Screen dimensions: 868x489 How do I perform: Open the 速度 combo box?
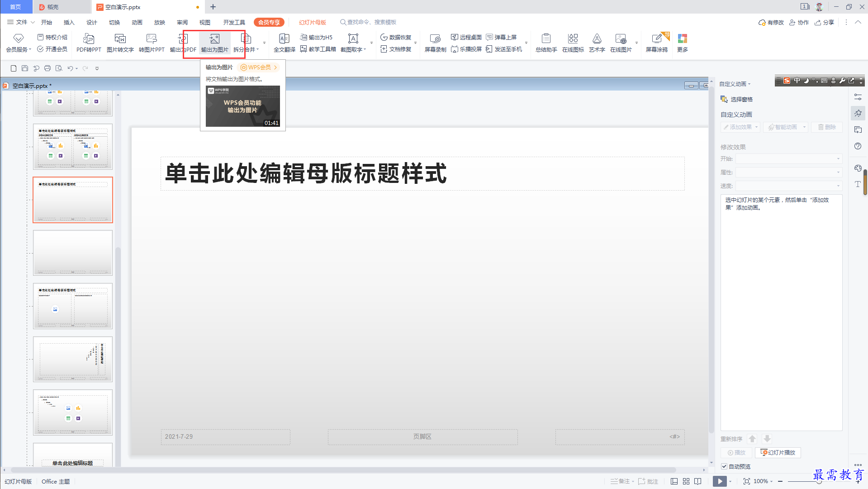click(788, 186)
